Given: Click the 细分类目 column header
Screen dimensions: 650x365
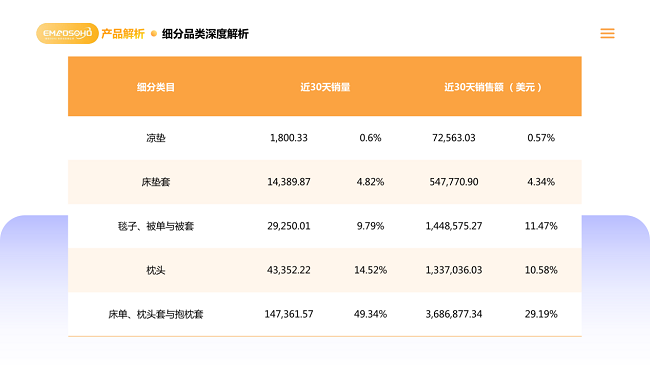Looking at the screenshot, I should [x=156, y=87].
